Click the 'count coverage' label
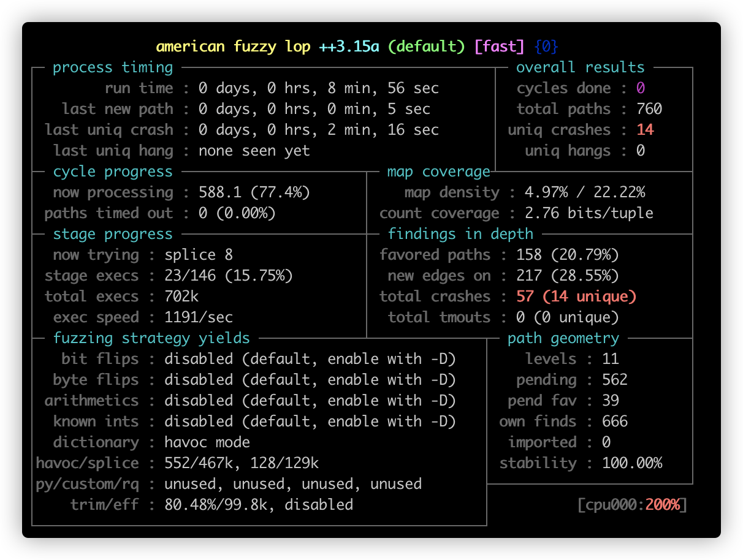This screenshot has height=560, width=743. [440, 213]
